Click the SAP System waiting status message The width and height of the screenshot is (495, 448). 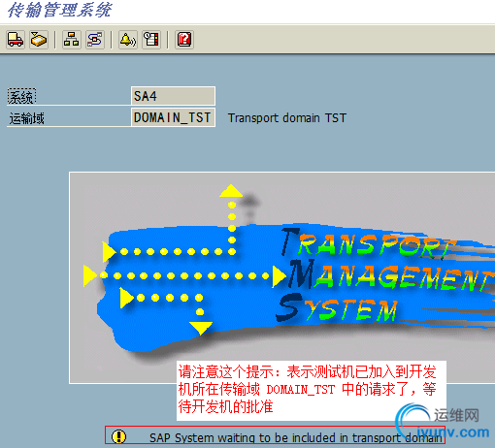[x=296, y=437]
